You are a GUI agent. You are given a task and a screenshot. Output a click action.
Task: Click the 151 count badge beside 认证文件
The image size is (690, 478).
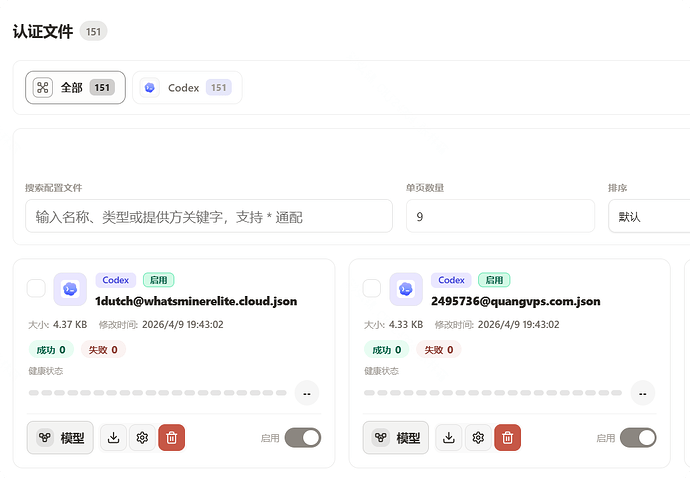pyautogui.click(x=93, y=31)
